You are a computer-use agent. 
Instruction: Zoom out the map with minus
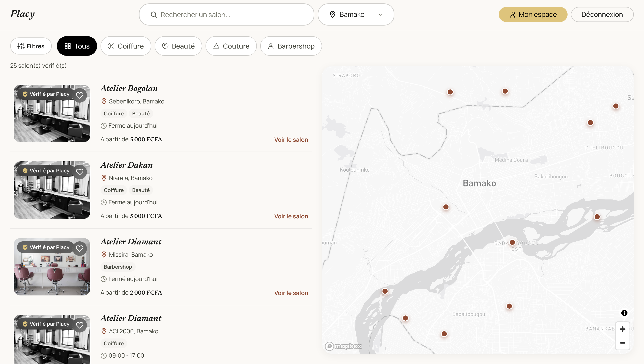click(622, 343)
